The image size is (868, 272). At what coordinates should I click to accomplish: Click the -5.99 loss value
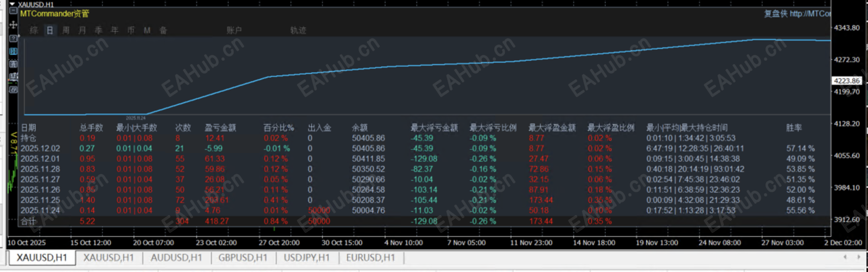pos(214,148)
